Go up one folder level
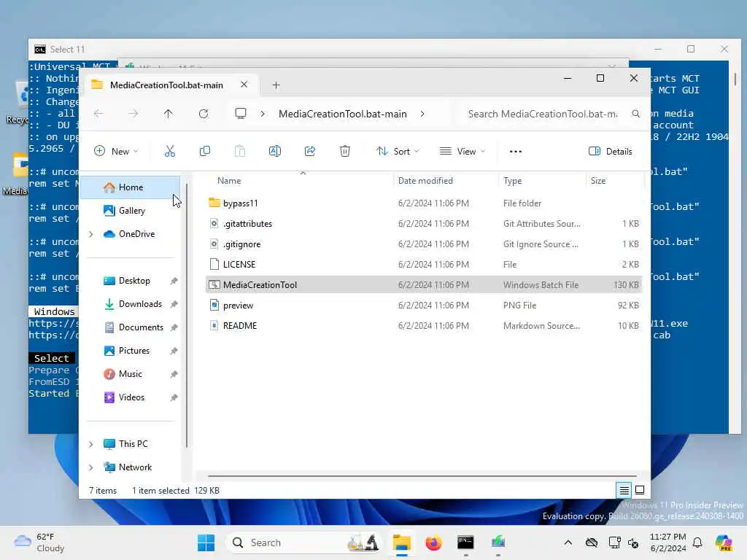Viewport: 747px width, 560px height. (x=169, y=114)
